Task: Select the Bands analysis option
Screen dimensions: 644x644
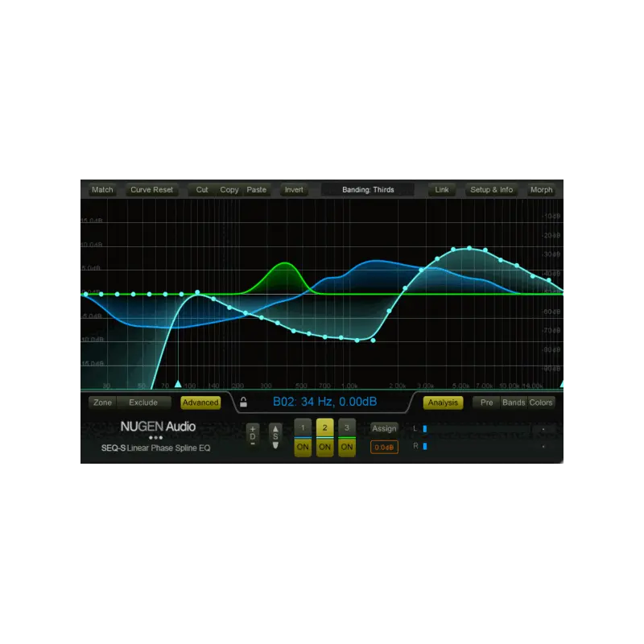Action: [514, 402]
